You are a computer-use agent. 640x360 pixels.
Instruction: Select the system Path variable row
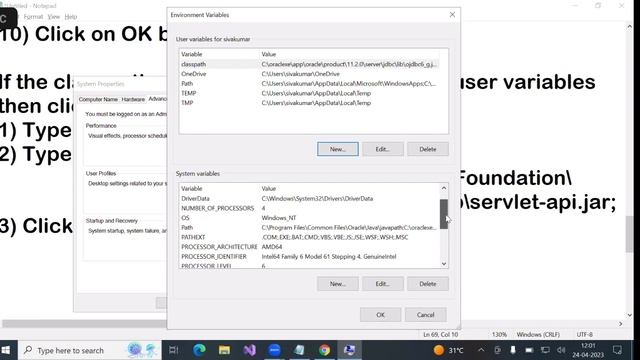(309, 228)
